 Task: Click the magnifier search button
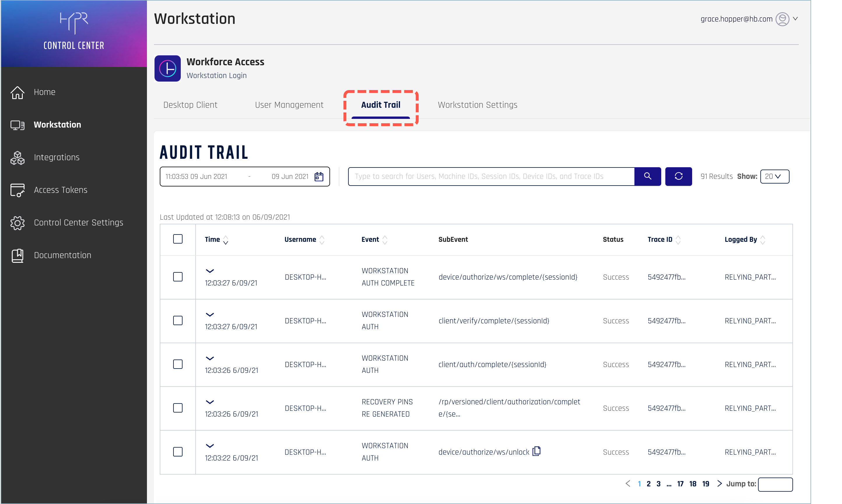[647, 176]
